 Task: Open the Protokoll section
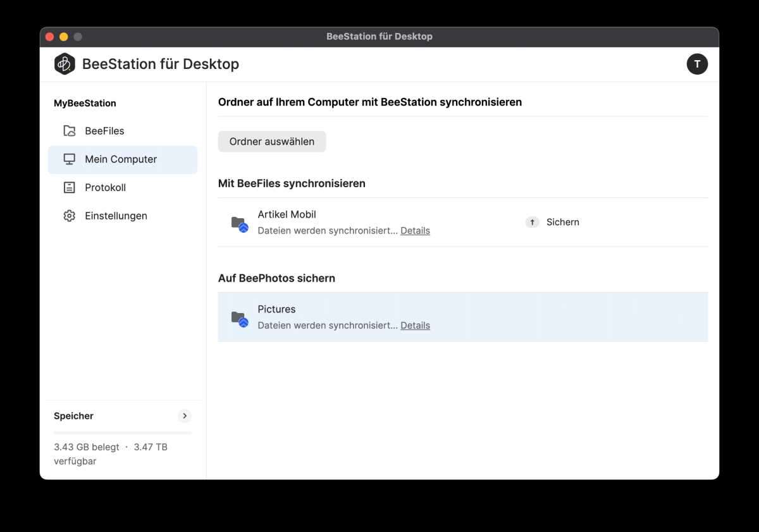click(x=123, y=188)
